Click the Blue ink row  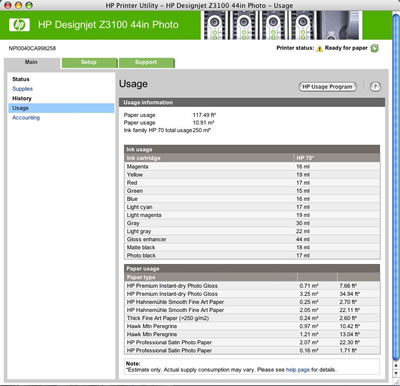click(252, 199)
